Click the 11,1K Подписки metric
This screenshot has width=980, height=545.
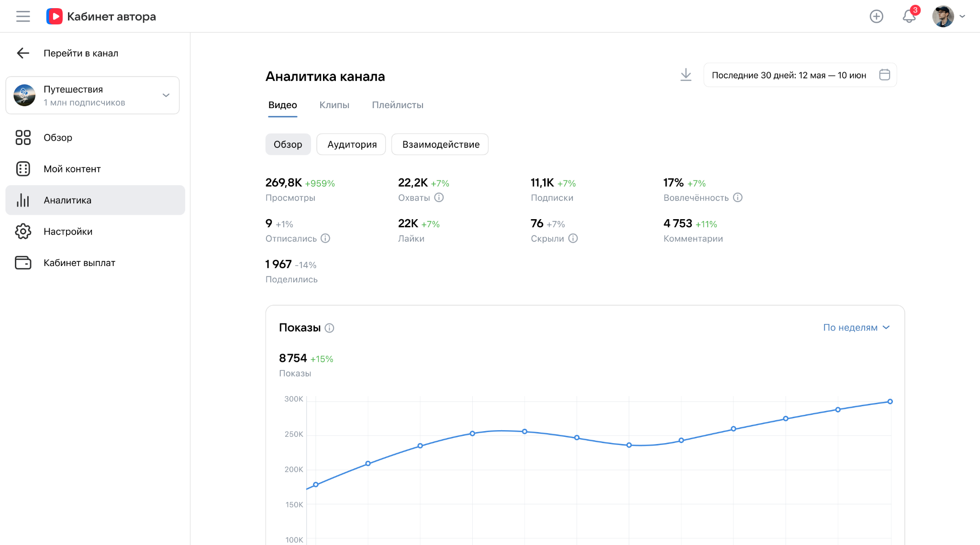pos(553,189)
